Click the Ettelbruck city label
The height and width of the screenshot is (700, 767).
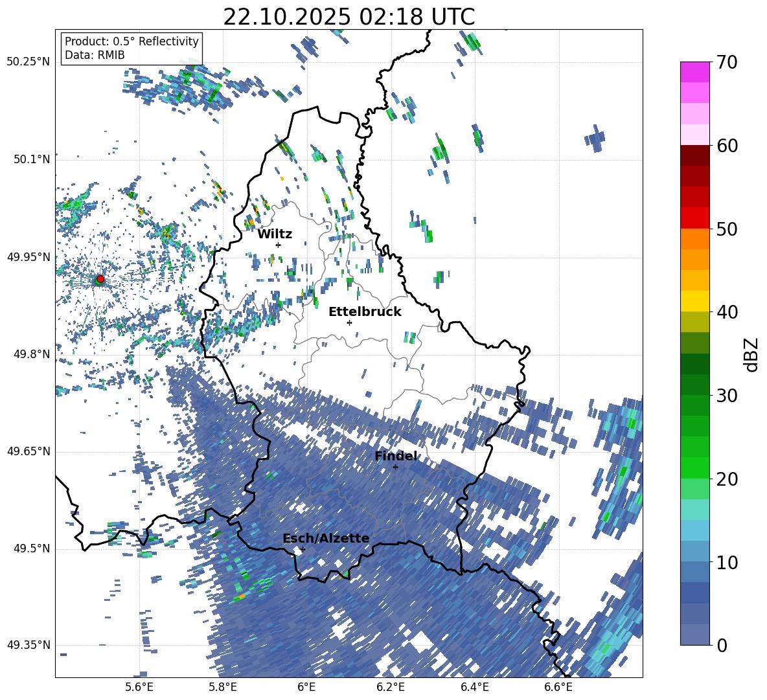point(365,312)
